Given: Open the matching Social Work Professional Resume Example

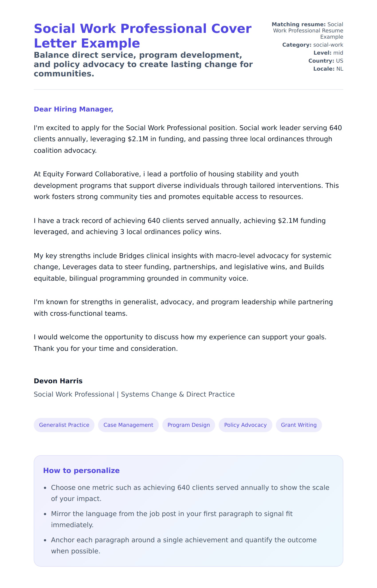Looking at the screenshot, I should [308, 31].
